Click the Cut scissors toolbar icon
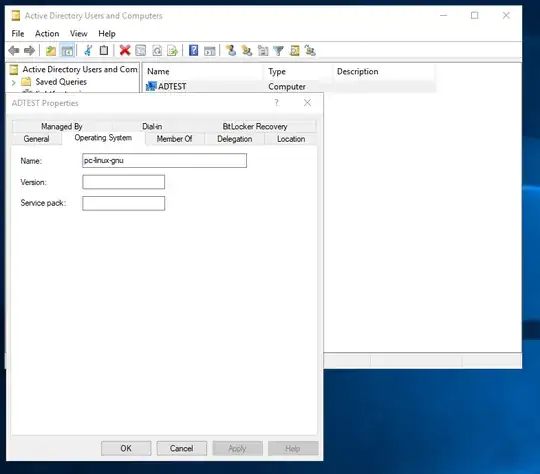540x474 pixels. (88, 51)
